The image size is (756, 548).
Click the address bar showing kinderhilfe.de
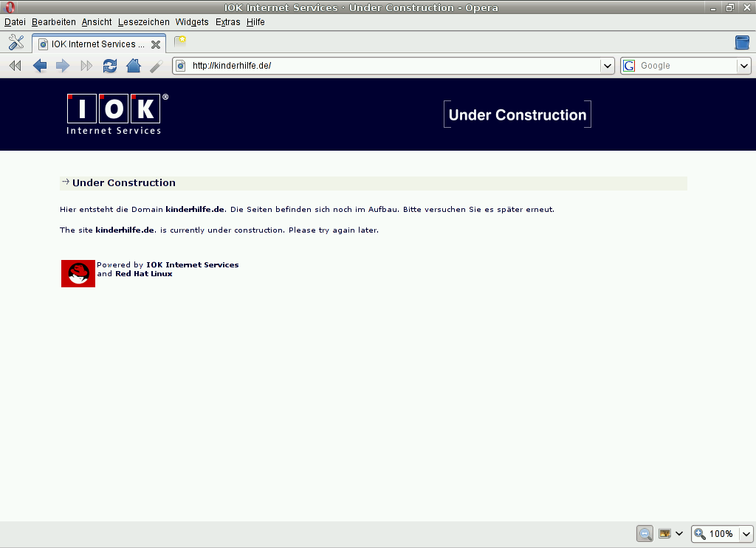[x=391, y=66]
